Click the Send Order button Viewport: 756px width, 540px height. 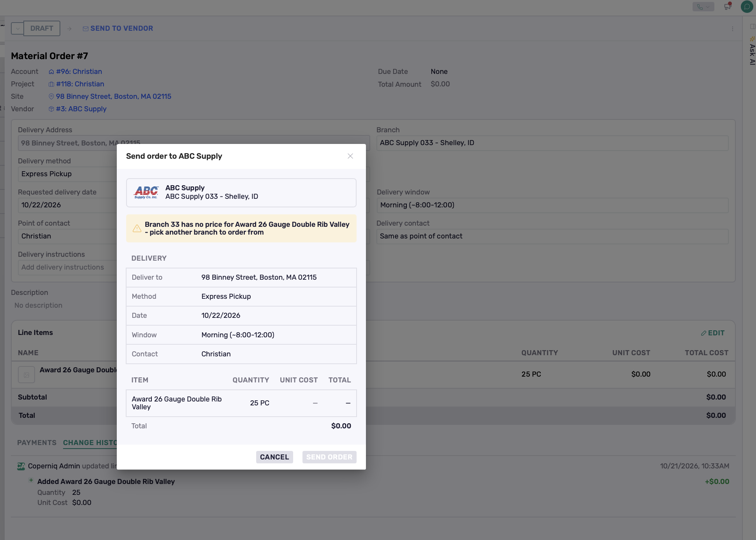point(329,457)
